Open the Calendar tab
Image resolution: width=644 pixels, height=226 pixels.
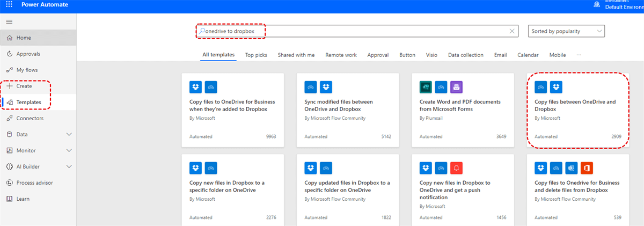pyautogui.click(x=528, y=55)
